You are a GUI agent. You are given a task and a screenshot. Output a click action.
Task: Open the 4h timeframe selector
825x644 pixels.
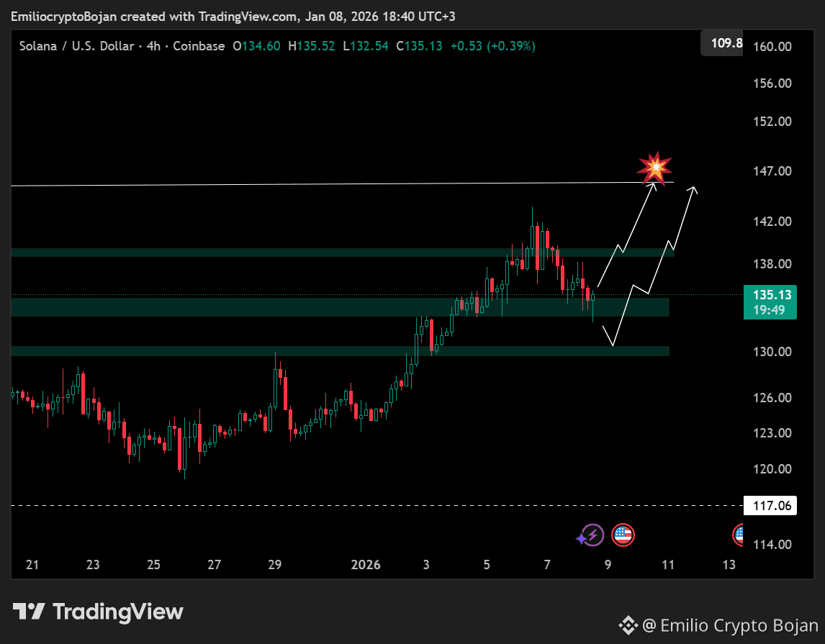tap(153, 45)
